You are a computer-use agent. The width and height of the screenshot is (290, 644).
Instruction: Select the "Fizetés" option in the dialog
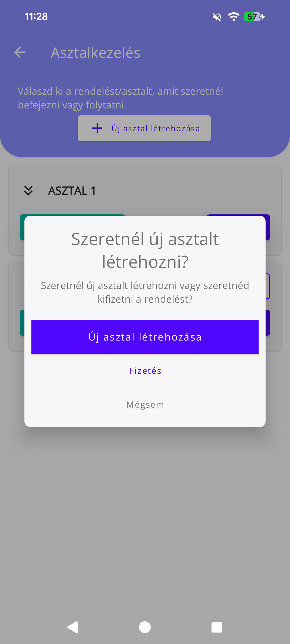[x=145, y=371]
